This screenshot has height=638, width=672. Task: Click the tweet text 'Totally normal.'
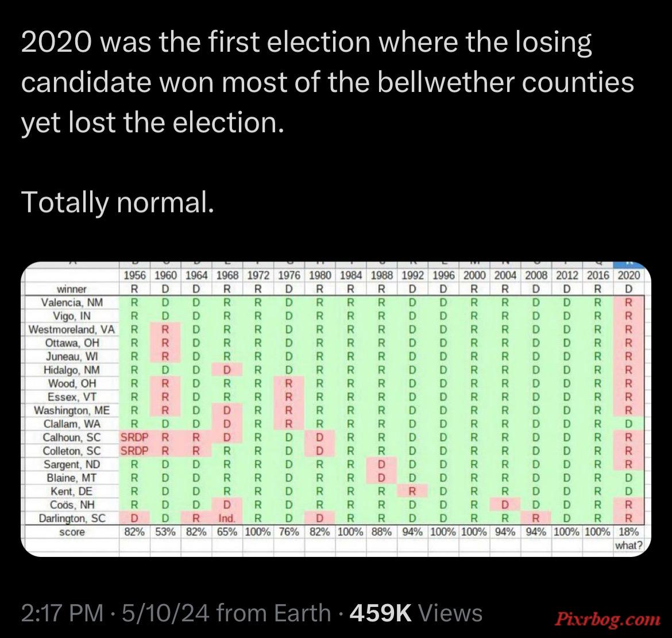click(x=117, y=202)
